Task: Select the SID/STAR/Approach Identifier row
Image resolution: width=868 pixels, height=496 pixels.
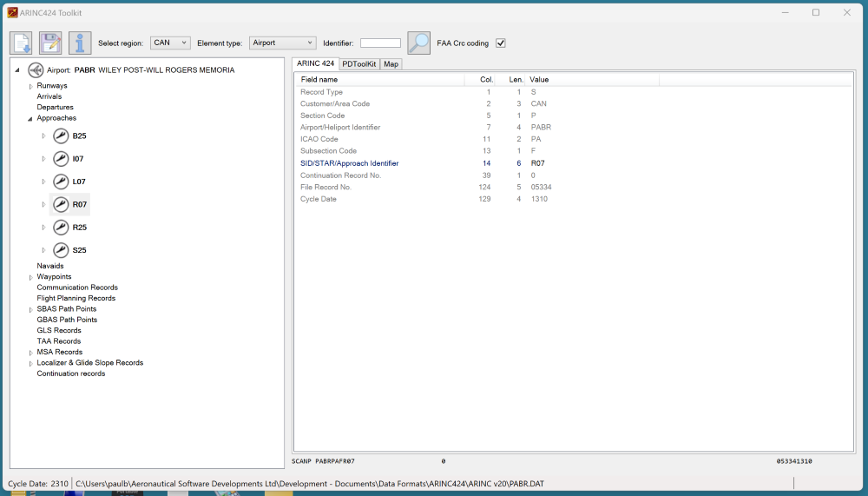Action: (x=573, y=163)
